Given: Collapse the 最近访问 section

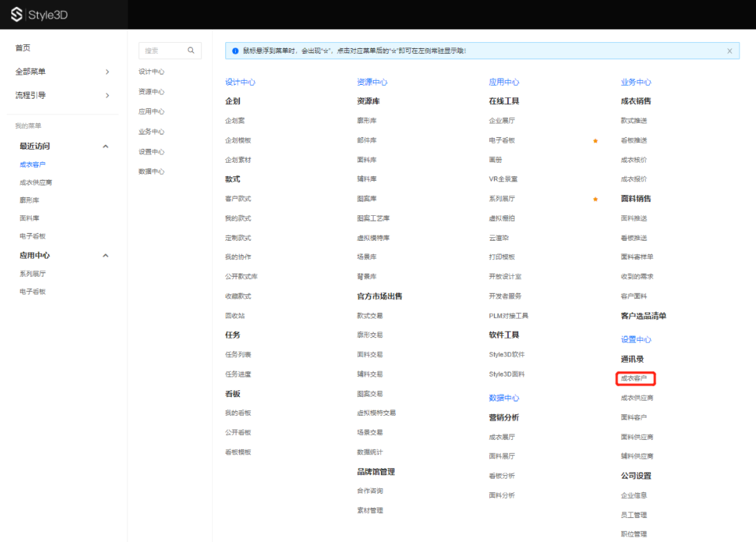Looking at the screenshot, I should (x=105, y=146).
